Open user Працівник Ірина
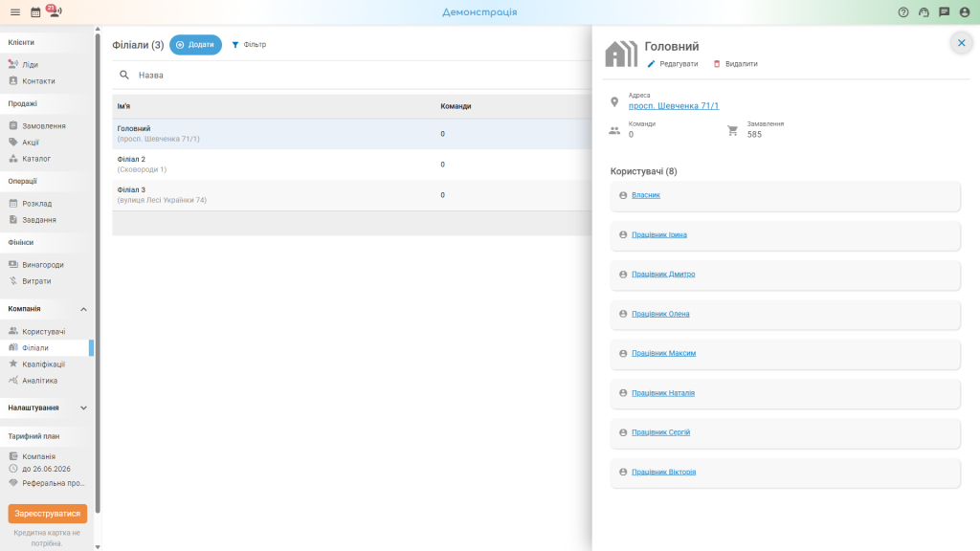 659,235
